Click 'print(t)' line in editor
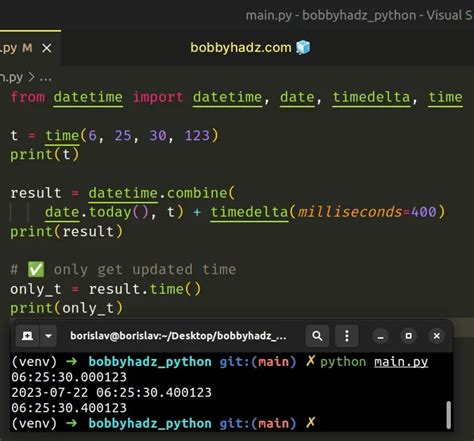 pos(45,155)
